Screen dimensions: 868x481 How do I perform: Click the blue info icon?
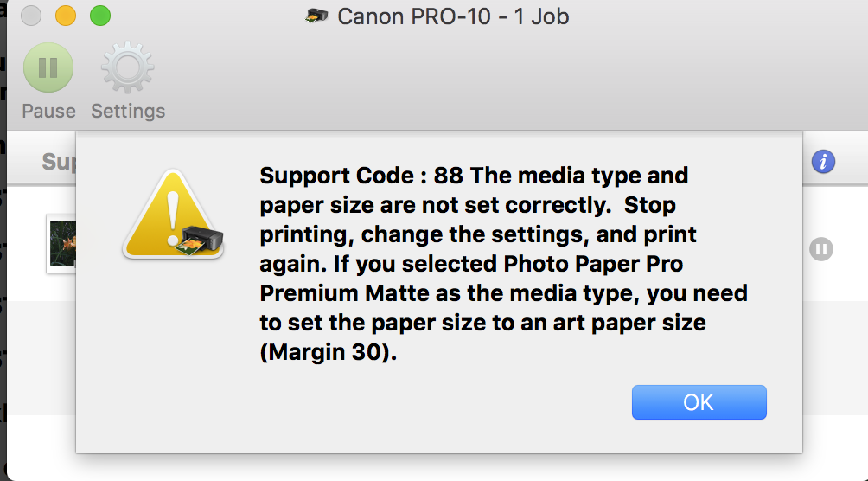coord(823,161)
